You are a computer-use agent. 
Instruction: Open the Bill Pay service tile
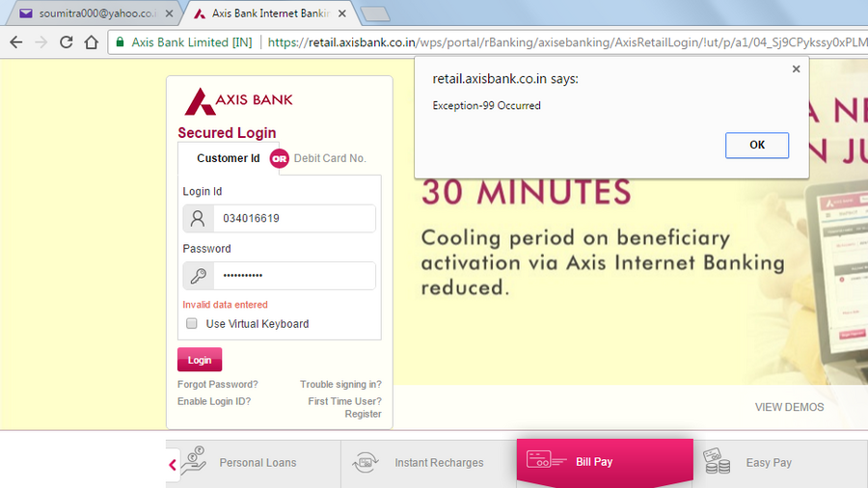[x=605, y=462]
